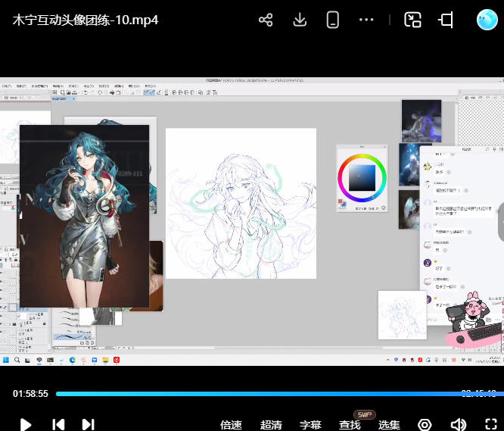The height and width of the screenshot is (431, 504).
Task: Skip to the next video
Action: [88, 424]
